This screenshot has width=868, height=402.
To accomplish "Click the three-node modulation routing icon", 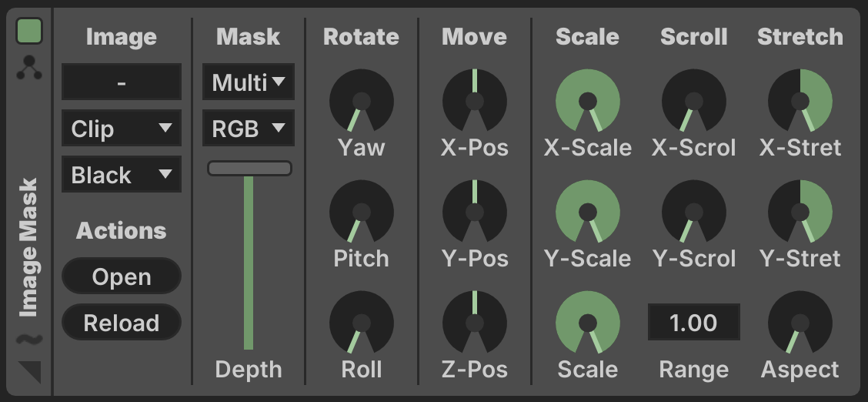I will 29,68.
